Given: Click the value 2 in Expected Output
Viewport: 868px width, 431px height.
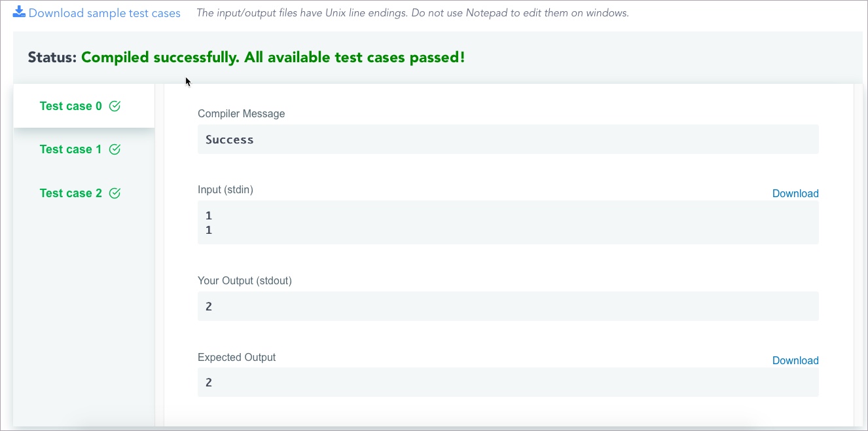Looking at the screenshot, I should coord(208,382).
